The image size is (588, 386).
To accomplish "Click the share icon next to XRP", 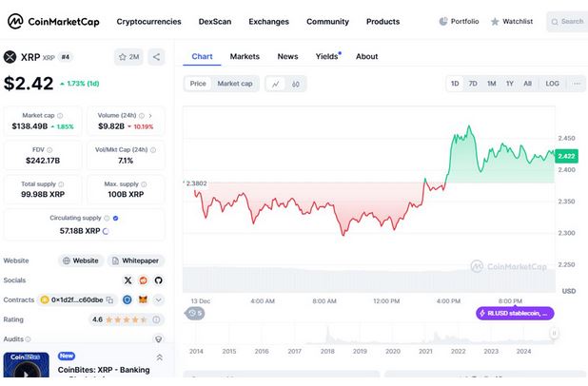I will tap(157, 57).
